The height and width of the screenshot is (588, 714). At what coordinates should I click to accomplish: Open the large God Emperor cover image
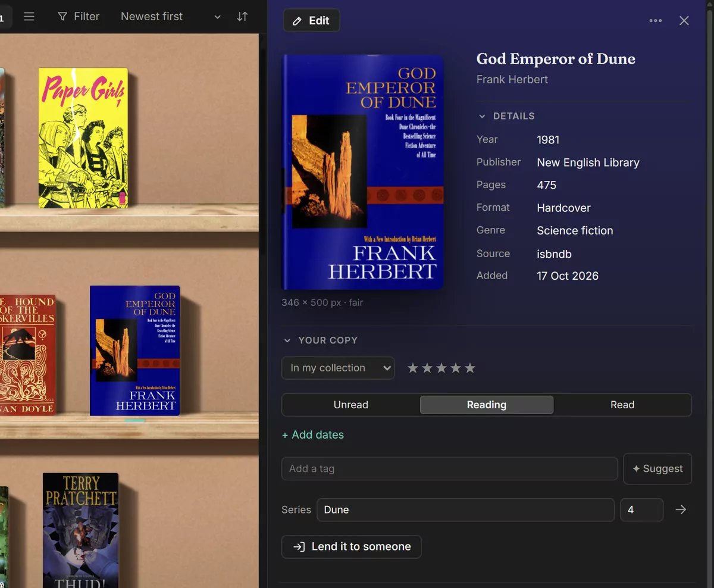coord(363,172)
